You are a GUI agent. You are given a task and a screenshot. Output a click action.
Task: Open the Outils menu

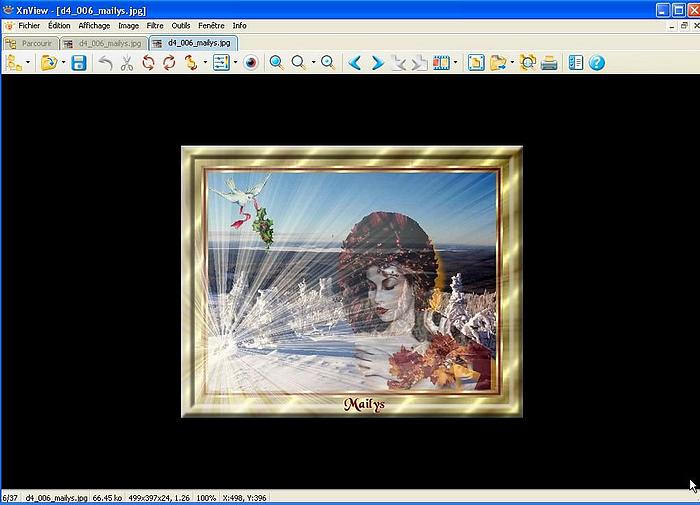(x=181, y=25)
